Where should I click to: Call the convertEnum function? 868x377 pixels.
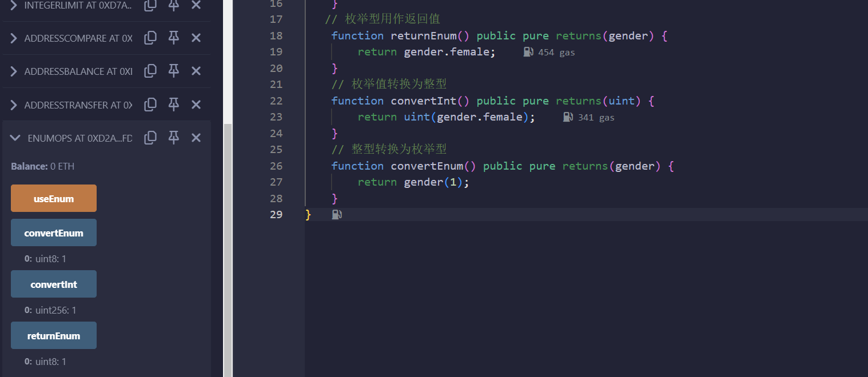[x=54, y=232]
